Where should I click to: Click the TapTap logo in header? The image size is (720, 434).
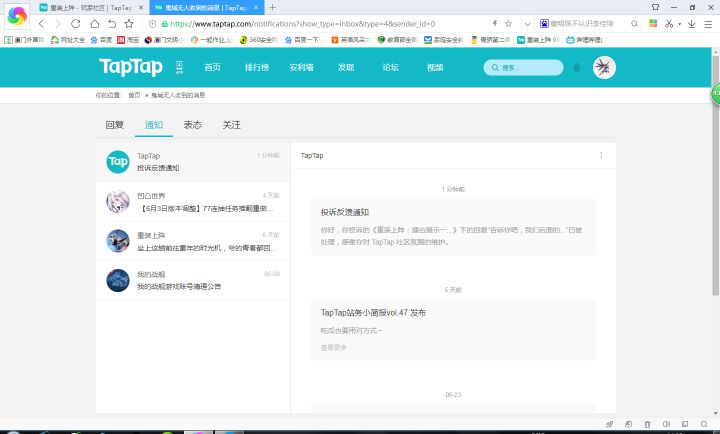[x=133, y=67]
